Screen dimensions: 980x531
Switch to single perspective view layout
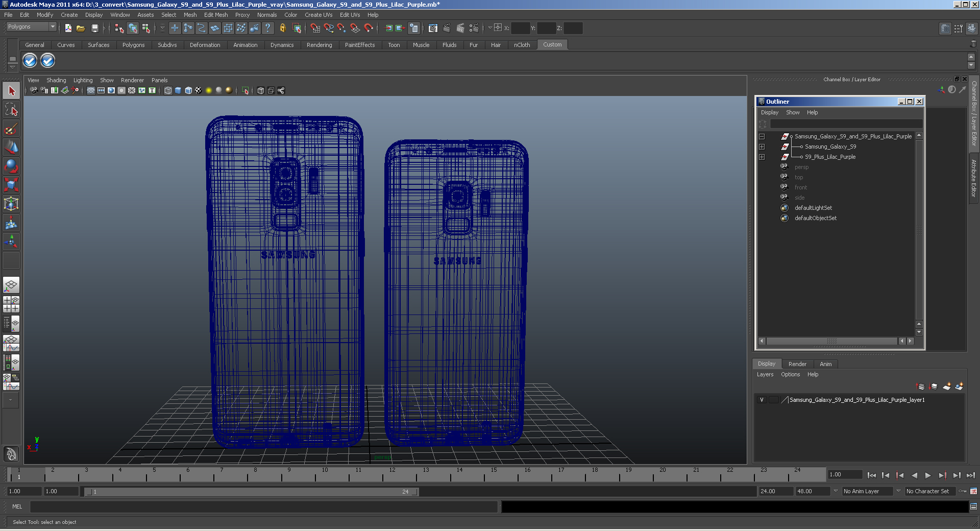tap(11, 285)
